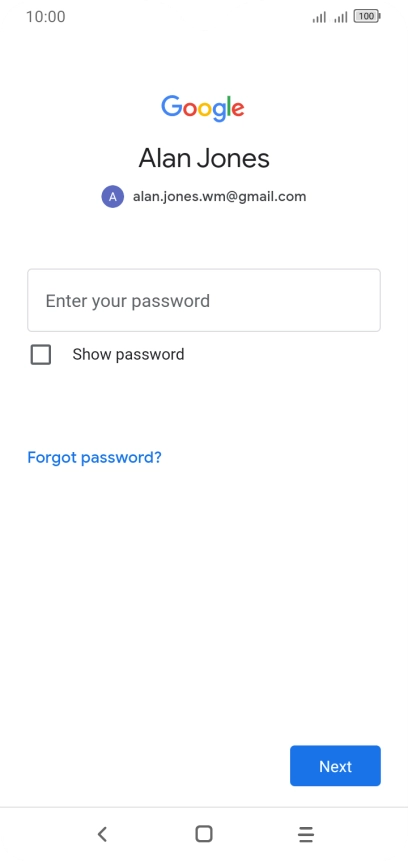Go back using the navigation arrow

pos(102,834)
